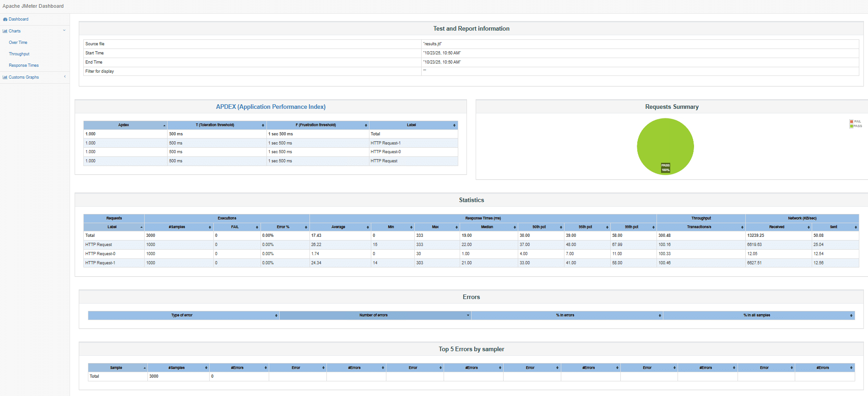Click the Dashboard icon in the sidebar

tap(5, 19)
